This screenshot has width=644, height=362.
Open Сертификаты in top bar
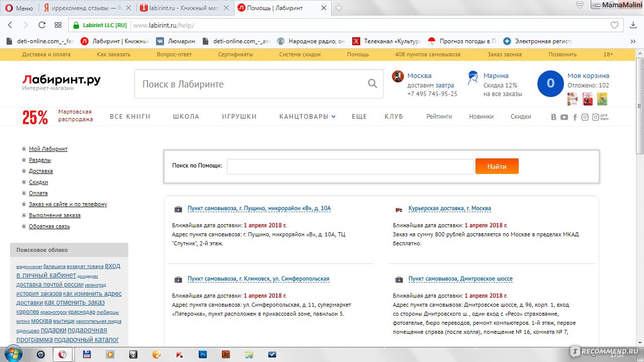235,54
